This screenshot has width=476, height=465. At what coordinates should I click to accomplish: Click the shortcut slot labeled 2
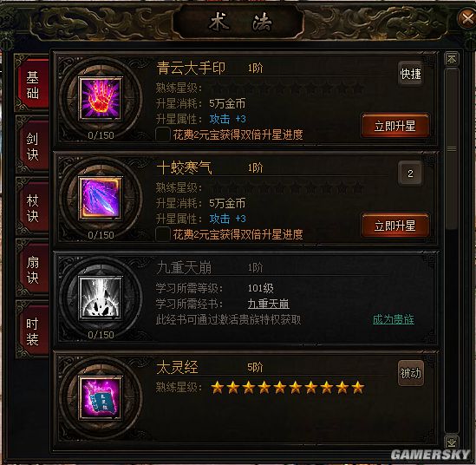point(410,174)
